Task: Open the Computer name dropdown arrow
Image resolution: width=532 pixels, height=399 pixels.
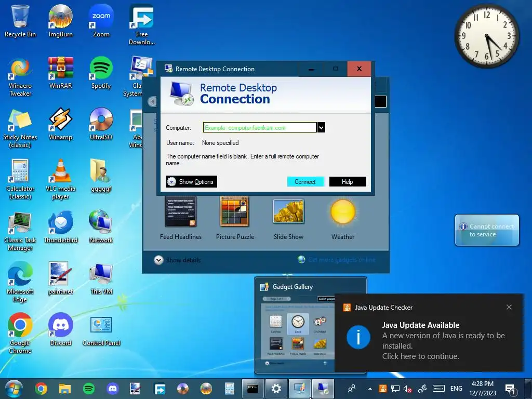Action: coord(321,128)
